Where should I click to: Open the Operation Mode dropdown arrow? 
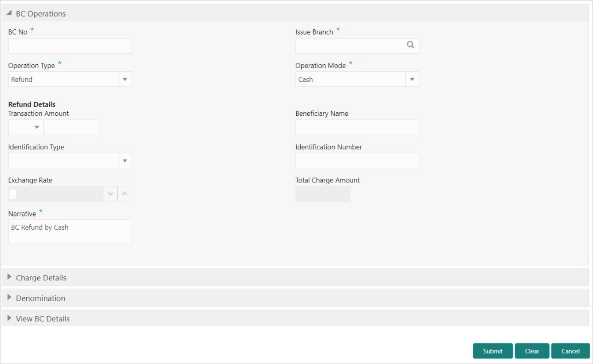click(412, 80)
